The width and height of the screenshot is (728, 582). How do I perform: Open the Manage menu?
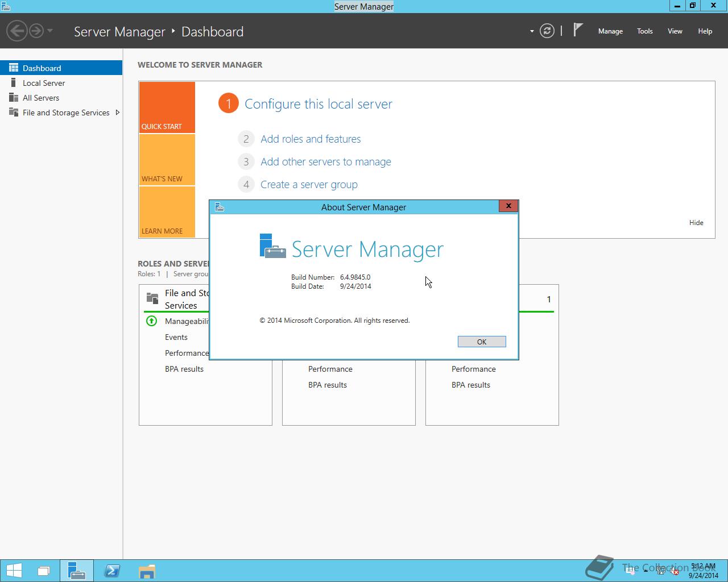click(x=610, y=31)
